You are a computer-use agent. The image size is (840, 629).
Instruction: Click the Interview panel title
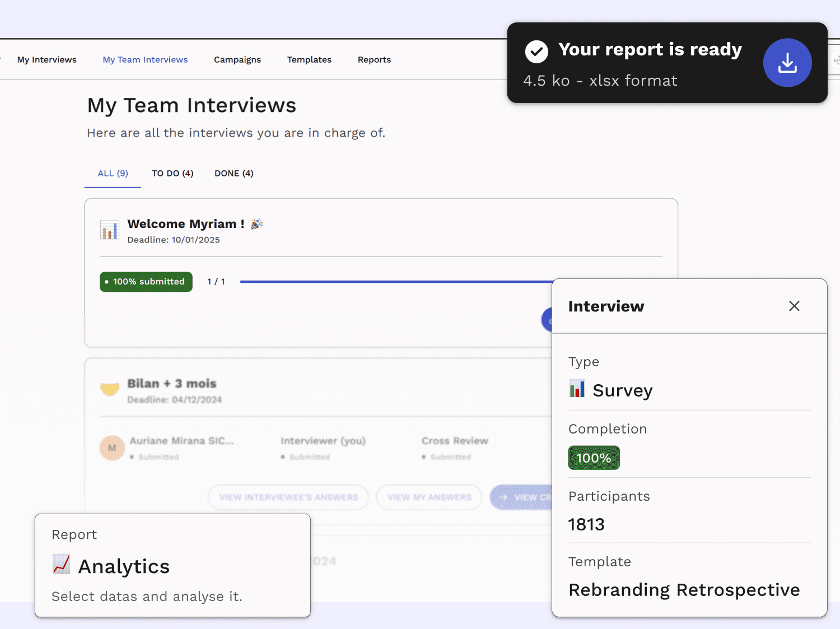click(x=606, y=306)
